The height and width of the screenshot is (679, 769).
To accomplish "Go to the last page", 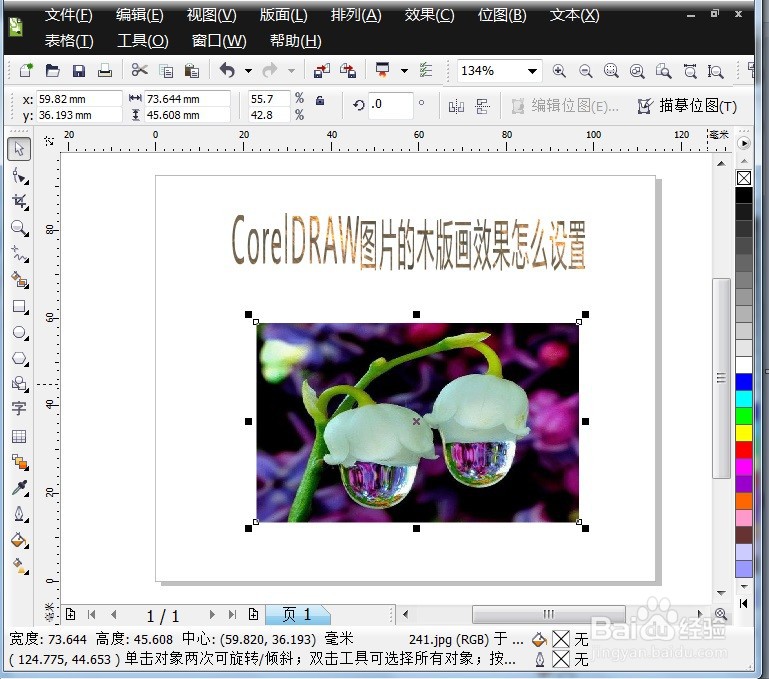I will pyautogui.click(x=232, y=614).
